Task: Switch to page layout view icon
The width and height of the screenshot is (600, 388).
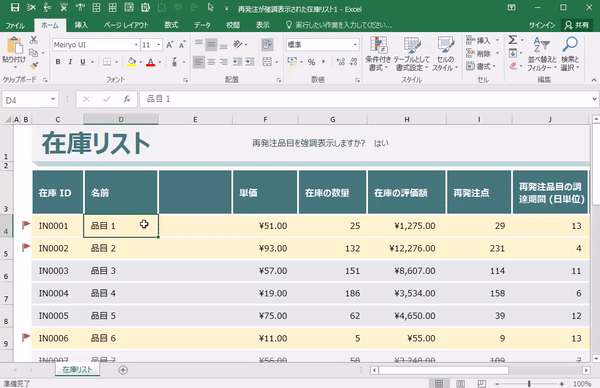Action: [460, 383]
